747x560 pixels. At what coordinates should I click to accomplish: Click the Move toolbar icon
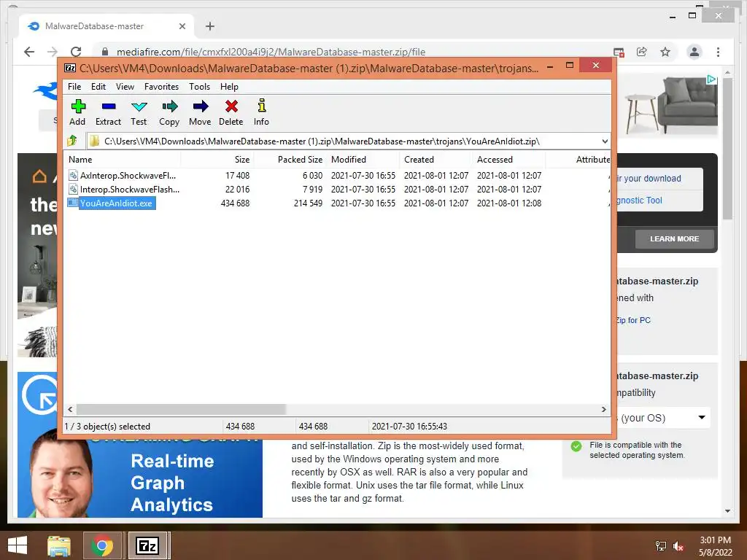[200, 112]
